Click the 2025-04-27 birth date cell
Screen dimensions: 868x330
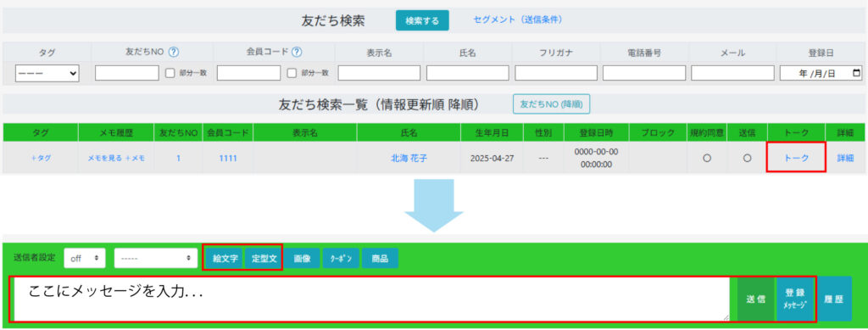492,158
